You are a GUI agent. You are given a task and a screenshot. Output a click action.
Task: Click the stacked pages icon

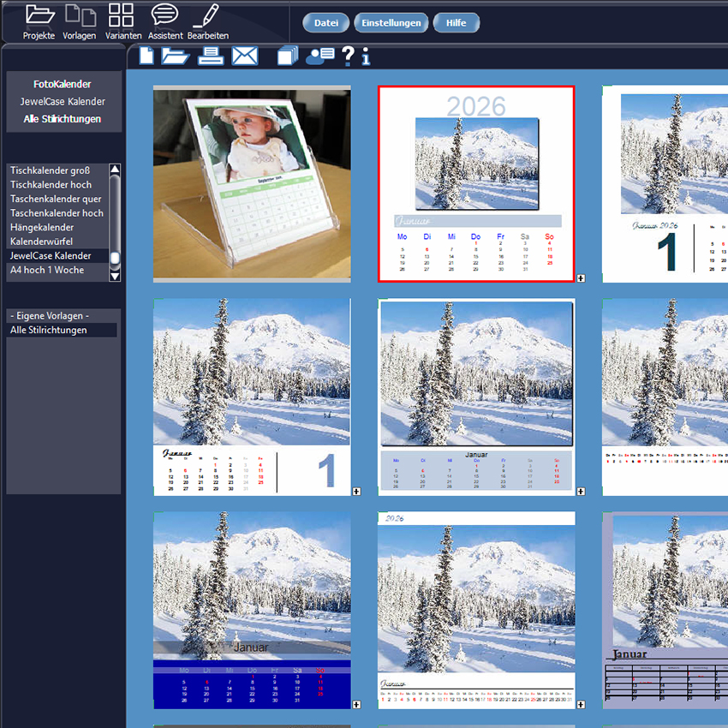(x=289, y=57)
